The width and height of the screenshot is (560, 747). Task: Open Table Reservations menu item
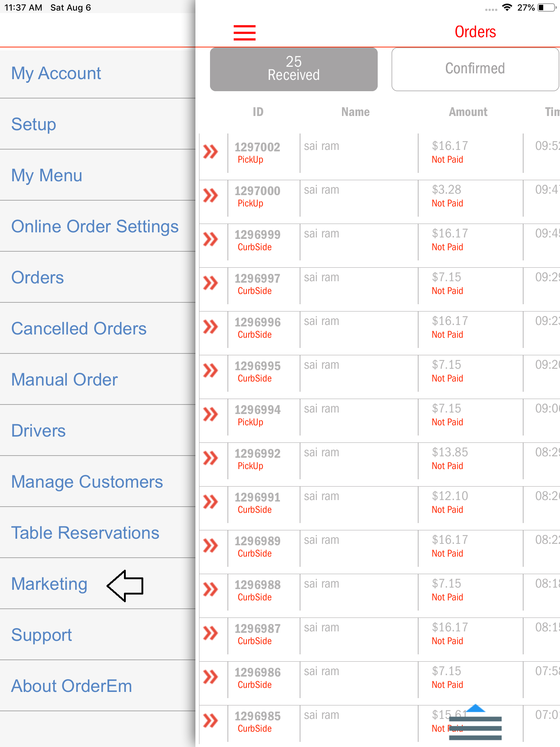point(85,533)
